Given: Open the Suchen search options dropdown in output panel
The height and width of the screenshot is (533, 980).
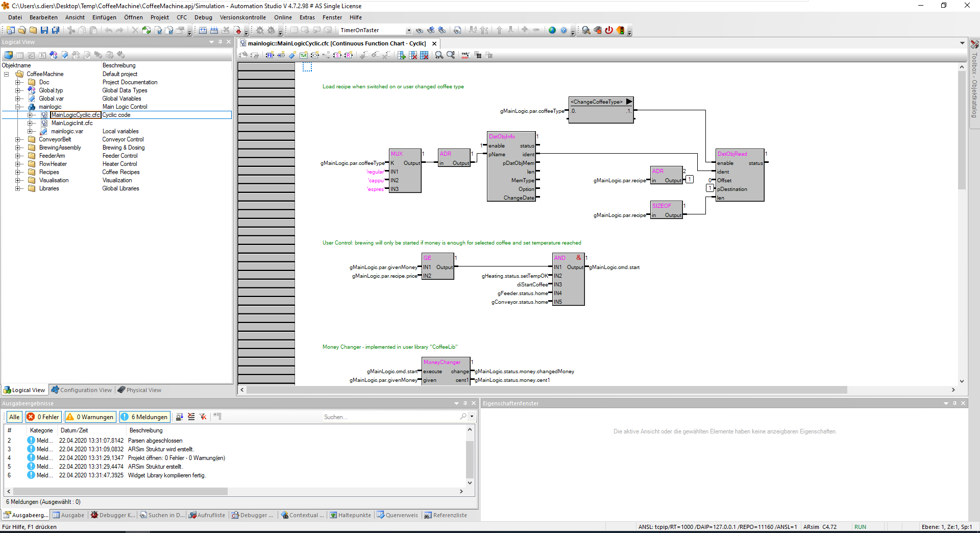Looking at the screenshot, I should point(472,417).
